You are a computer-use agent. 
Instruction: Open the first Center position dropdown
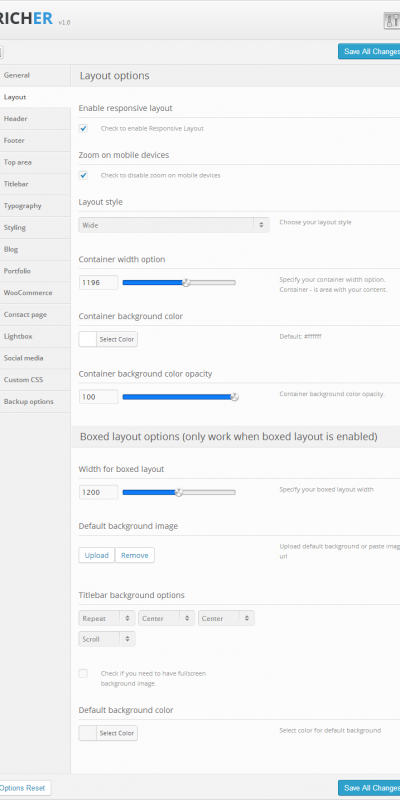(166, 618)
